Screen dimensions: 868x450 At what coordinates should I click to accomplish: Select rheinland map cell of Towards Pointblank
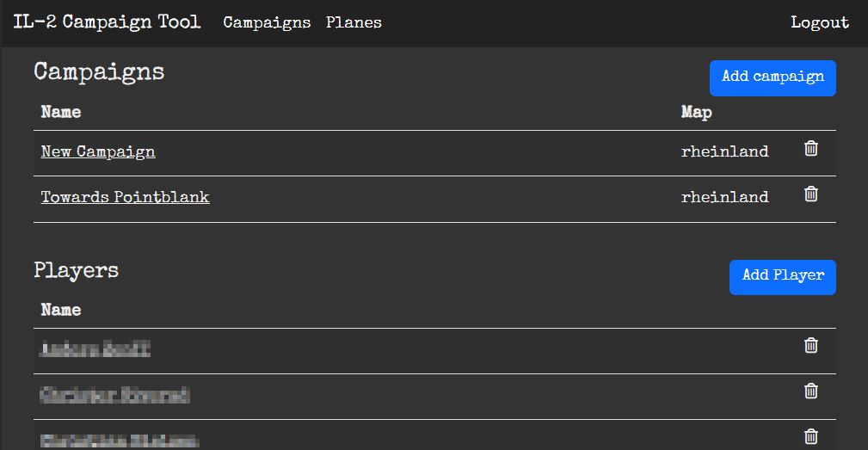[724, 198]
